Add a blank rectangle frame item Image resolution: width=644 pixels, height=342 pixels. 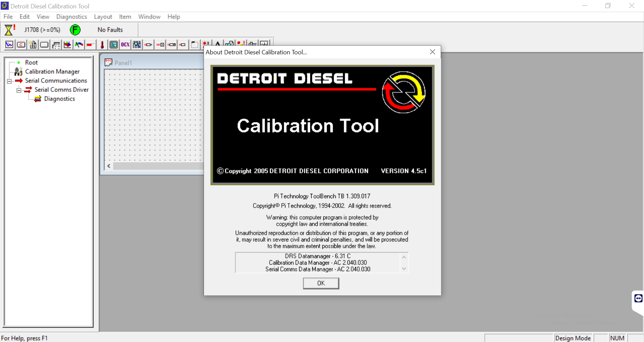point(44,44)
